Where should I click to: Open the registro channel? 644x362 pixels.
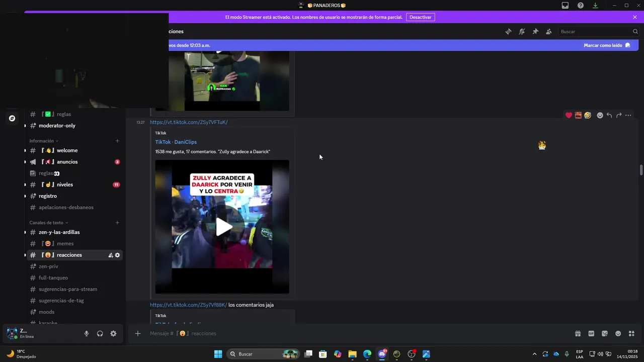point(74,196)
